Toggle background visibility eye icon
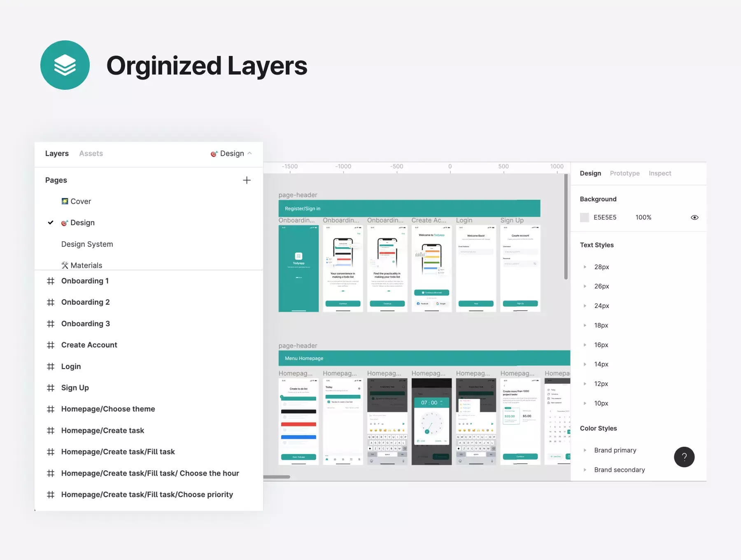 (694, 217)
